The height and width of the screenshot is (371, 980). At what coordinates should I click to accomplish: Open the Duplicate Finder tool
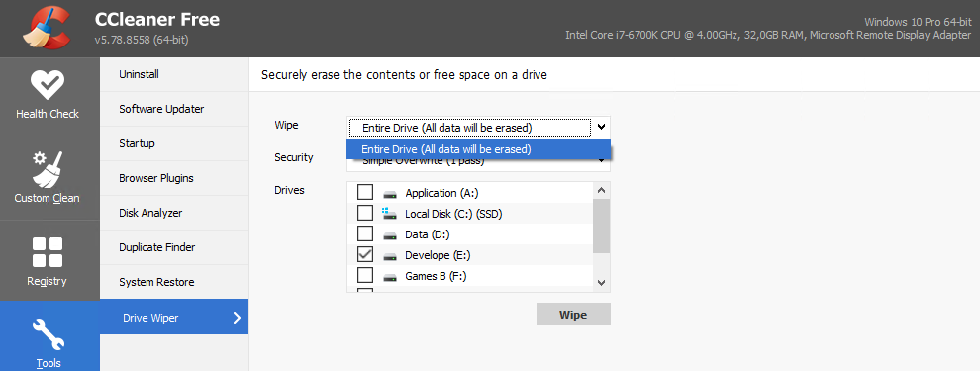click(x=174, y=247)
